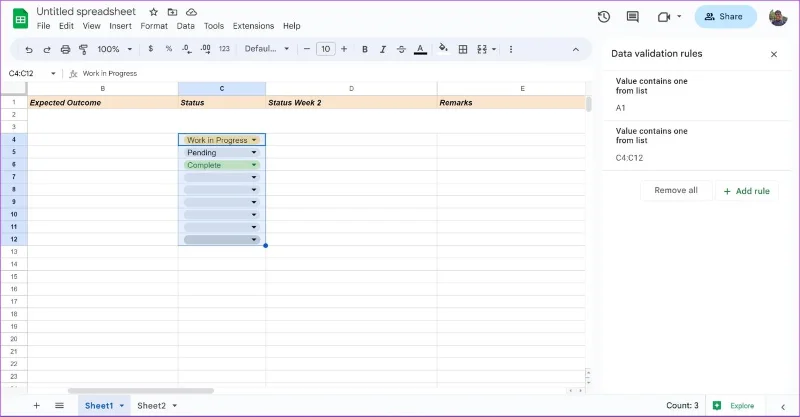800x417 pixels.
Task: Toggle italic formatting
Action: [383, 49]
